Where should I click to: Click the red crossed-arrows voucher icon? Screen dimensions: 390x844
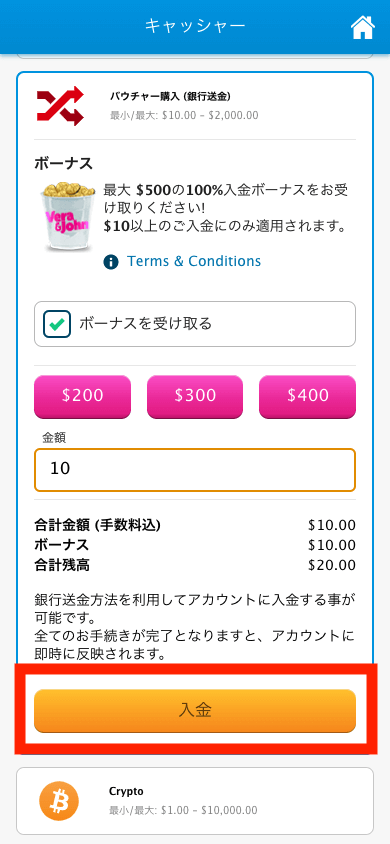click(x=60, y=106)
